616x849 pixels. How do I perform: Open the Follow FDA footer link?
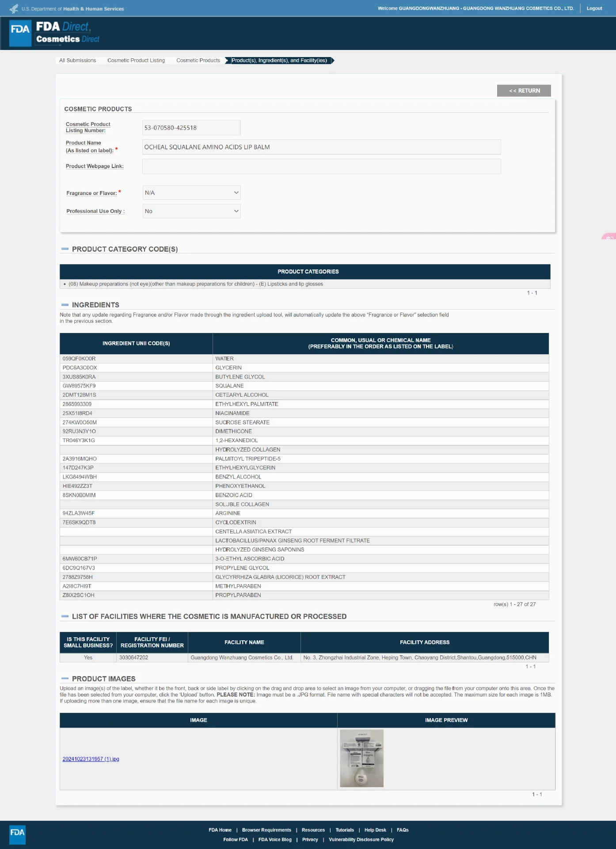click(236, 840)
